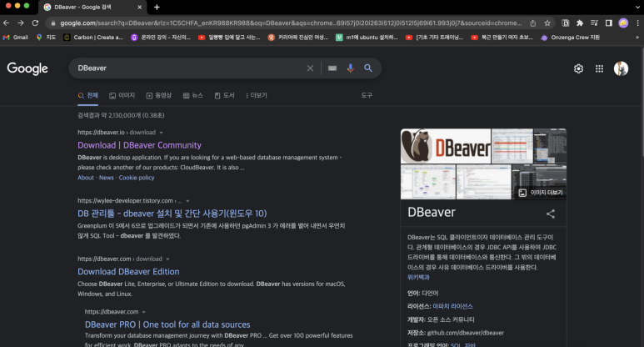The height and width of the screenshot is (347, 644).
Task: Open Chrome three-dot menu
Action: [637, 23]
